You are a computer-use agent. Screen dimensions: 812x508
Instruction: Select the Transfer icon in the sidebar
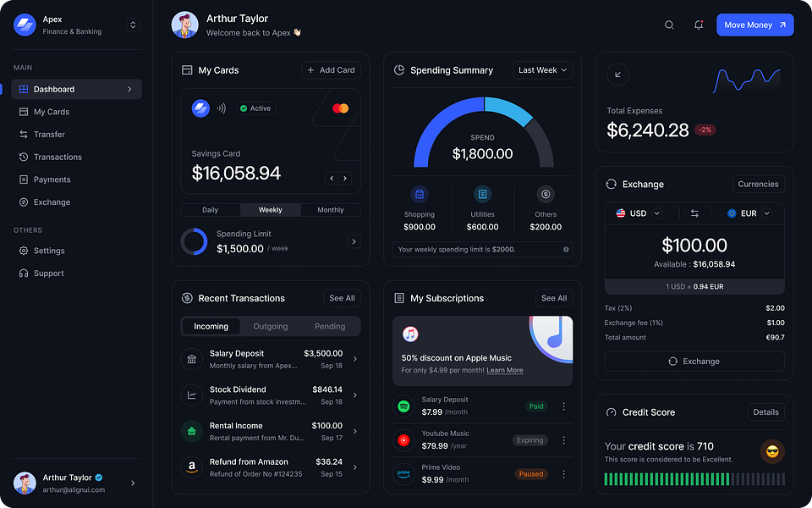click(x=25, y=134)
